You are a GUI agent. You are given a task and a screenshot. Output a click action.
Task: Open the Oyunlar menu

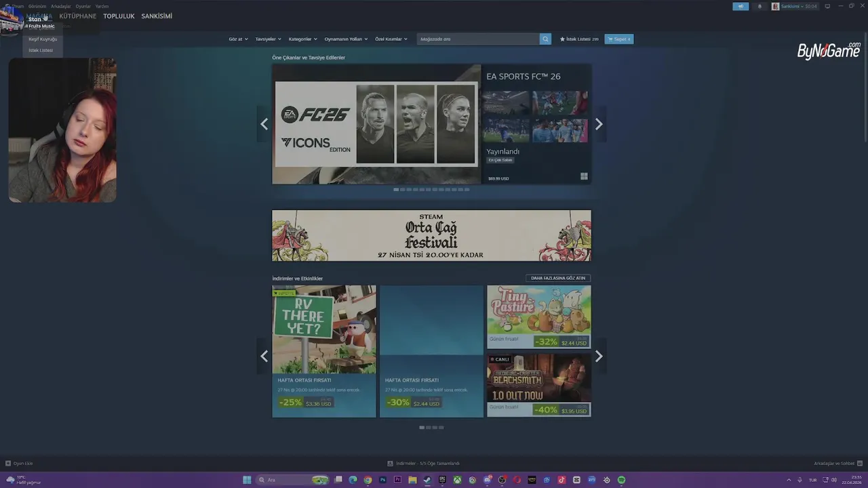(83, 6)
